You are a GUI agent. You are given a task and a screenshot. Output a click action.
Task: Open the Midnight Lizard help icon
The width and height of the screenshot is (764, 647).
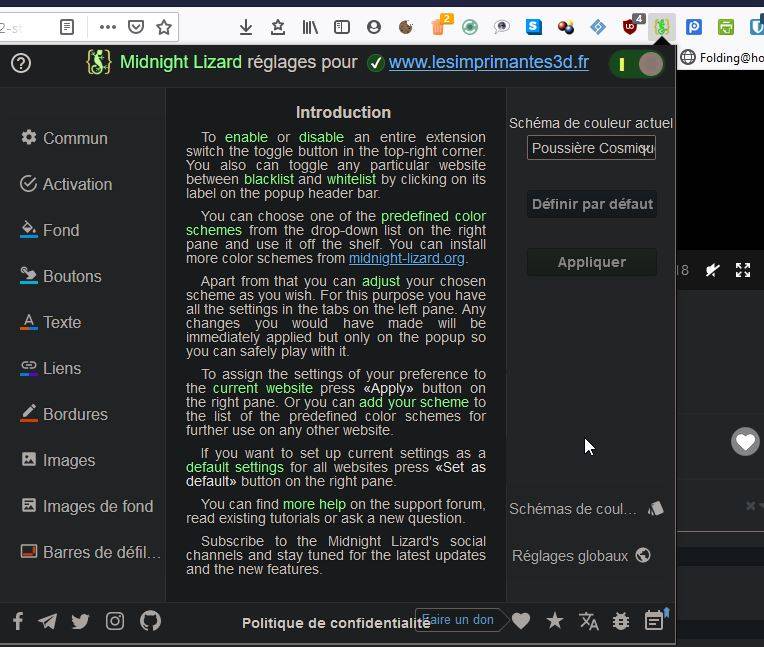(21, 63)
